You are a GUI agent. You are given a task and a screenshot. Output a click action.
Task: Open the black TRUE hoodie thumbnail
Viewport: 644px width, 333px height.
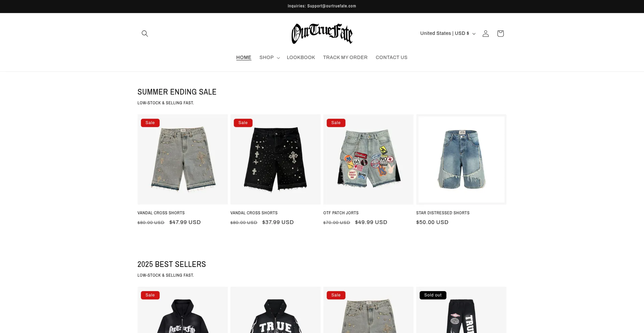point(275,310)
